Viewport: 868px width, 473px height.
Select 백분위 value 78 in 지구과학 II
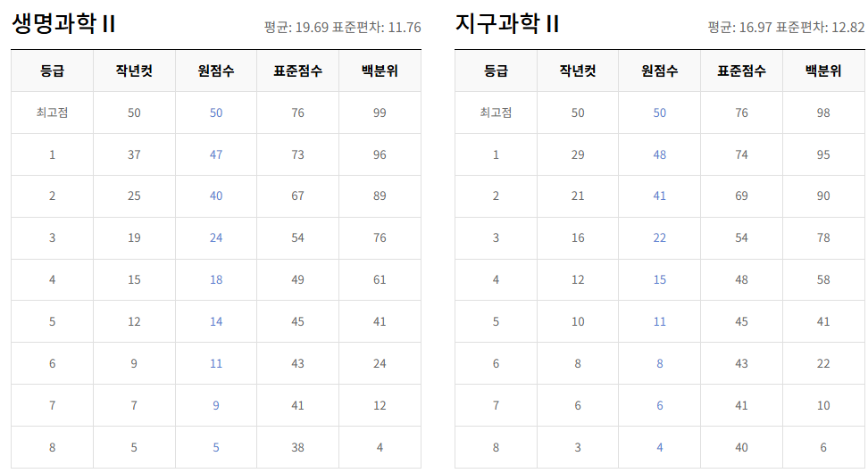point(823,238)
